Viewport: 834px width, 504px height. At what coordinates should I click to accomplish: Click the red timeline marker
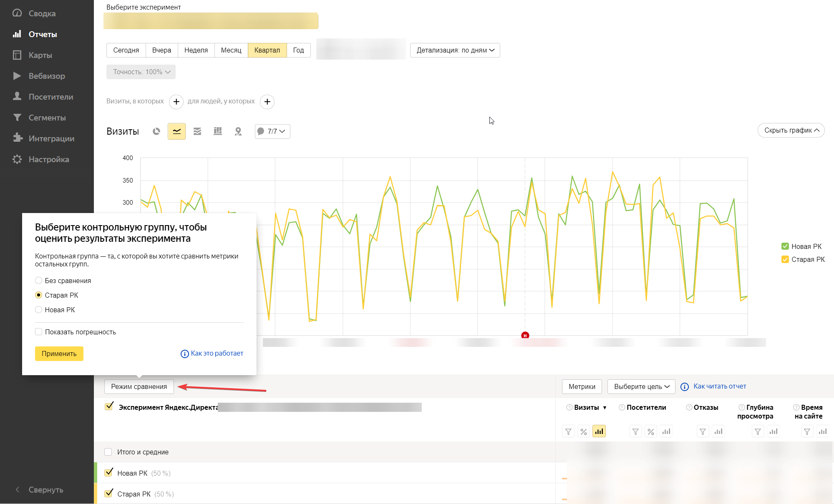click(525, 335)
